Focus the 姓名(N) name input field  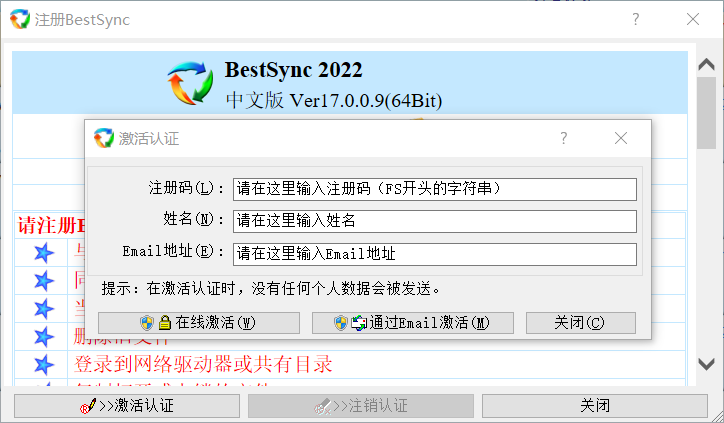[434, 221]
